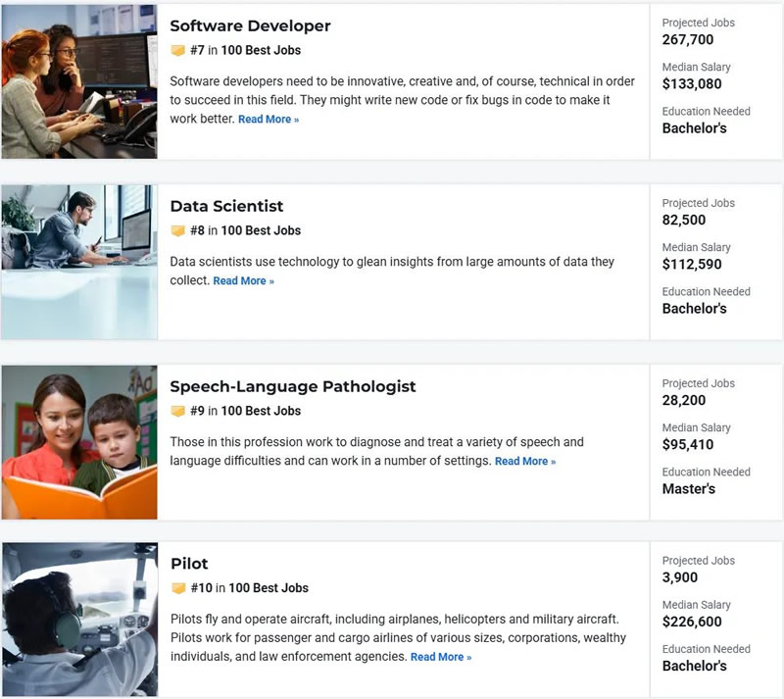Viewport: 784px width, 699px height.
Task: Click the Data Scientist rank badge icon
Action: click(177, 230)
